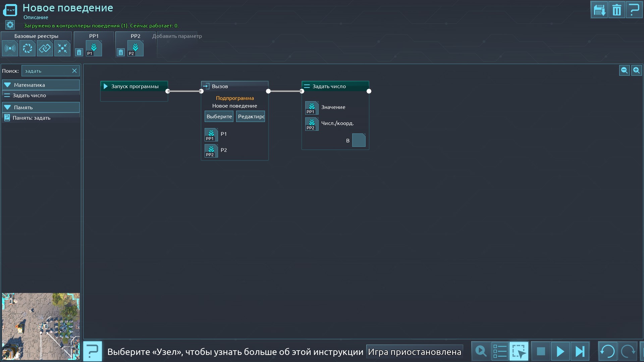The width and height of the screenshot is (644, 362).
Task: Click the Редактировать button in the Вызов node
Action: pyautogui.click(x=251, y=116)
